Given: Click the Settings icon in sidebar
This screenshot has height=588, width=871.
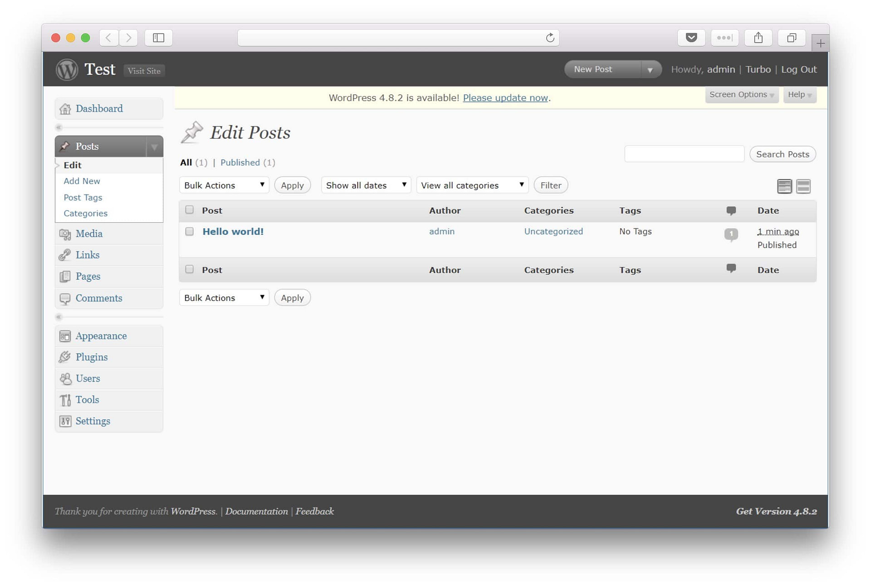Looking at the screenshot, I should coord(65,421).
